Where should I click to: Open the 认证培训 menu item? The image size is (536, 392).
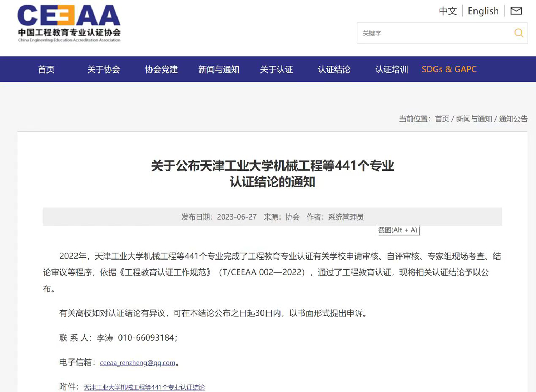coord(391,69)
